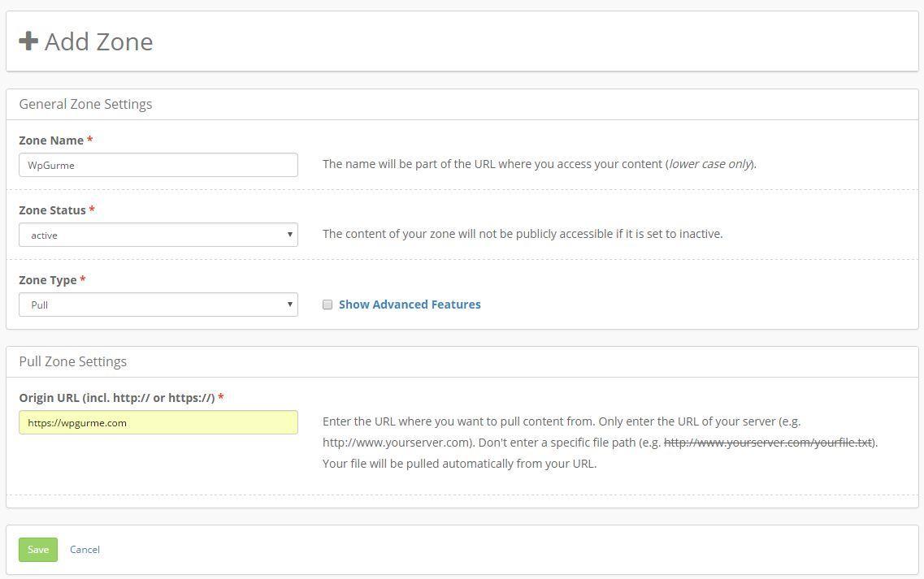
Task: Click the Add Zone page title
Action: 98,41
